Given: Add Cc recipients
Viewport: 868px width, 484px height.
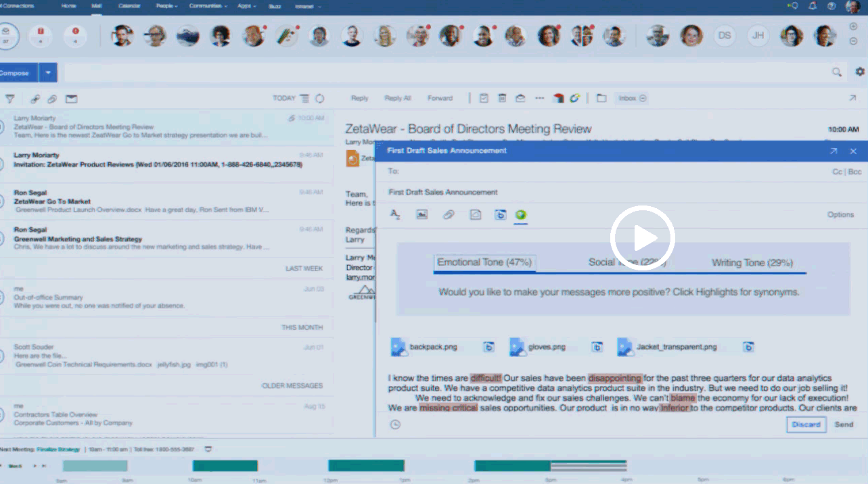Looking at the screenshot, I should [837, 172].
